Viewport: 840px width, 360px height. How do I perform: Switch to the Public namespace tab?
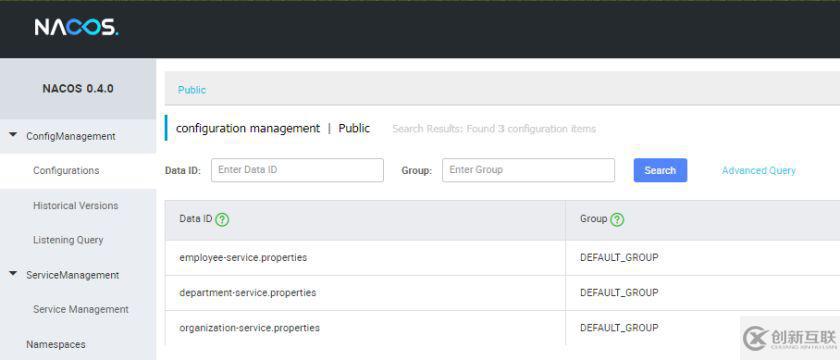pos(192,90)
